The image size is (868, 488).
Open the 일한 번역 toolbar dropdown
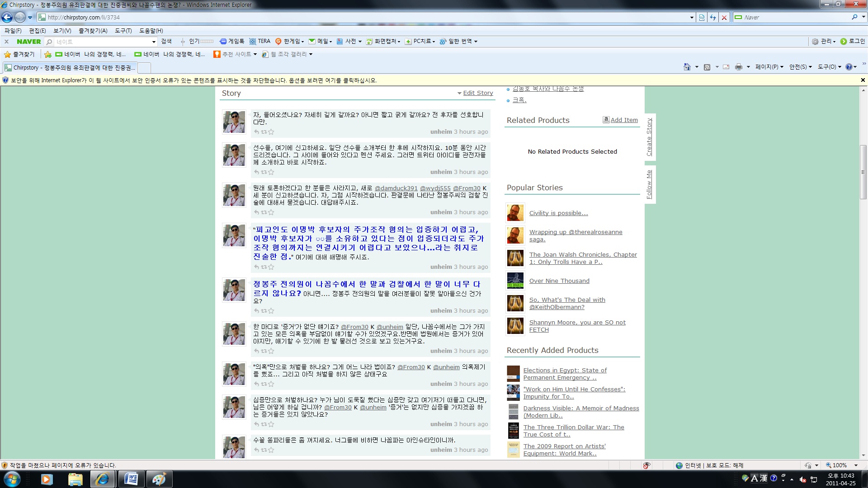[458, 42]
